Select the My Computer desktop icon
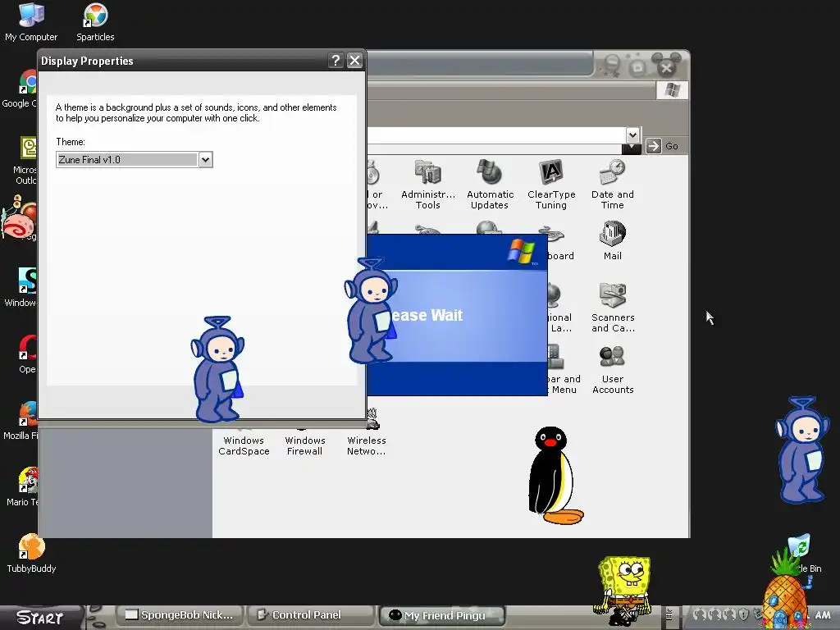The width and height of the screenshot is (840, 630). click(31, 22)
